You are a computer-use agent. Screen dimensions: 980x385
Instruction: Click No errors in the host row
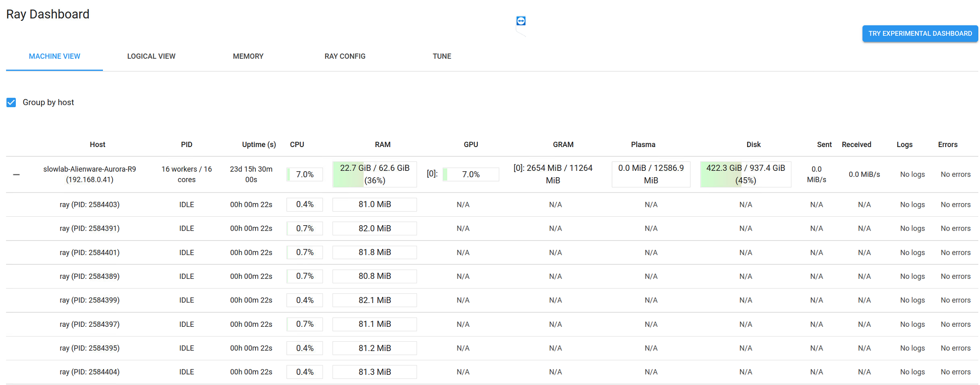[955, 174]
